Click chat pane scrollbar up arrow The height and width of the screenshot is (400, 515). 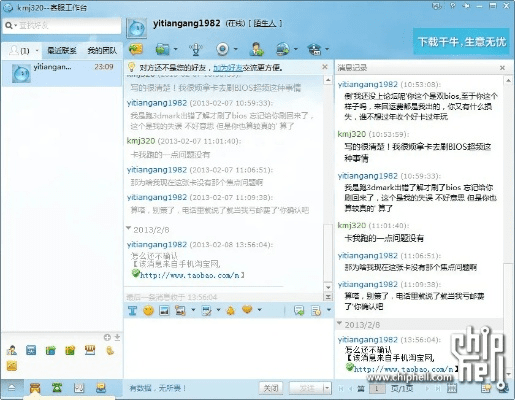[x=328, y=80]
